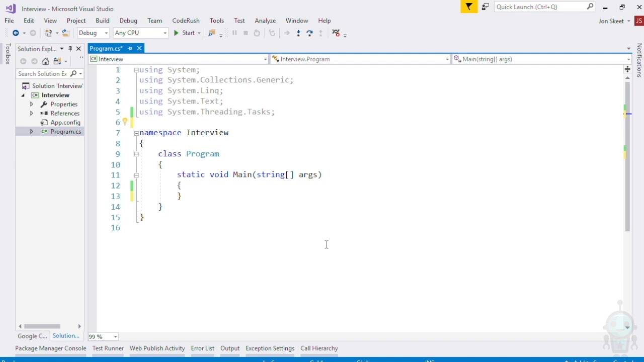Click the lightbulb quick actions icon
Image resolution: width=644 pixels, height=362 pixels.
pos(125,122)
